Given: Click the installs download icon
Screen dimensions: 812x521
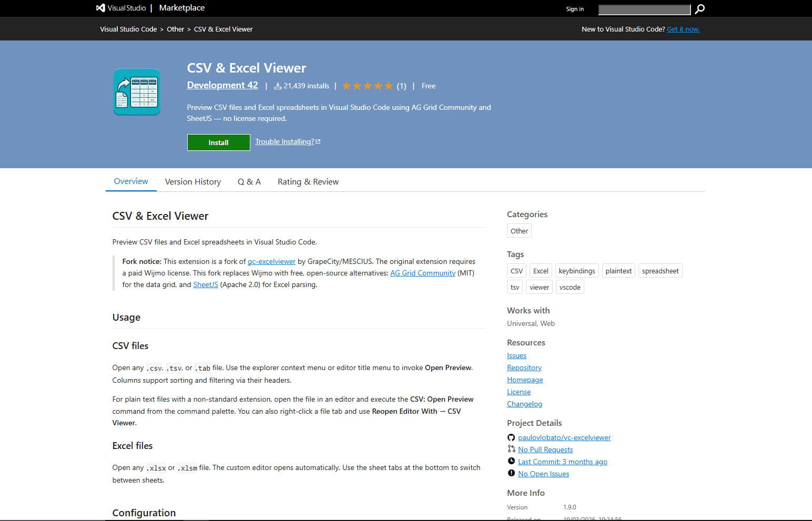Looking at the screenshot, I should coord(278,86).
